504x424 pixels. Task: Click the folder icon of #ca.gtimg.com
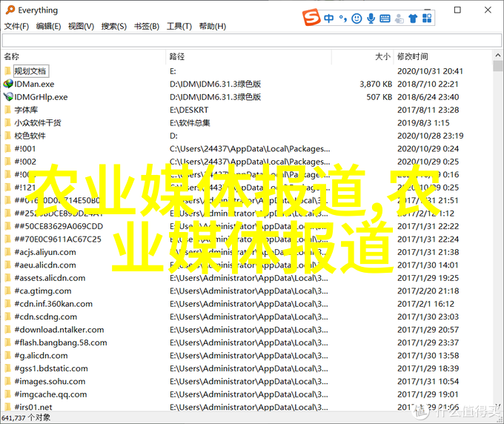click(8, 291)
